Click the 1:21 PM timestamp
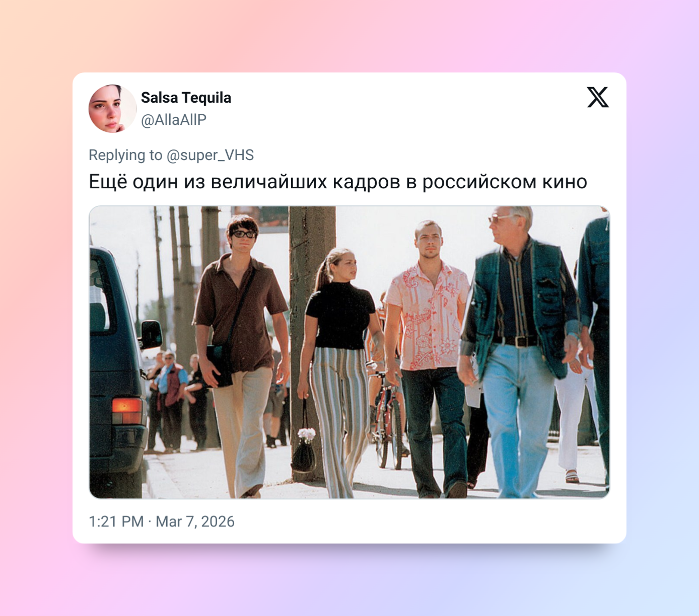Viewport: 699px width, 616px height. click(x=116, y=521)
